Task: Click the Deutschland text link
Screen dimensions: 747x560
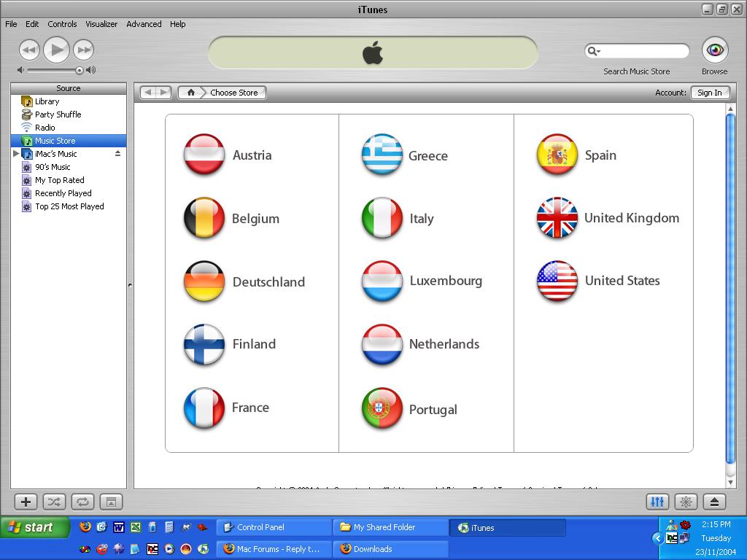Action: 268,282
